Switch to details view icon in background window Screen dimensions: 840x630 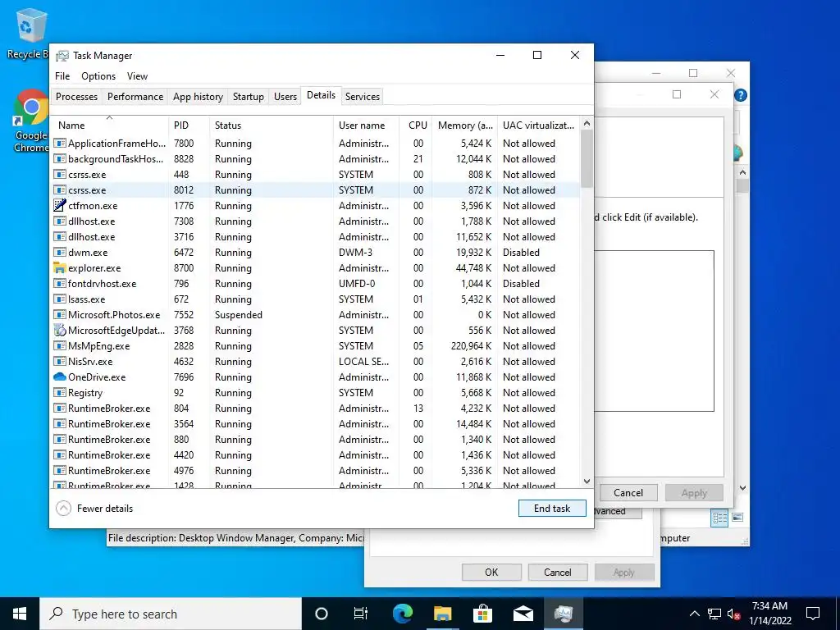click(719, 518)
